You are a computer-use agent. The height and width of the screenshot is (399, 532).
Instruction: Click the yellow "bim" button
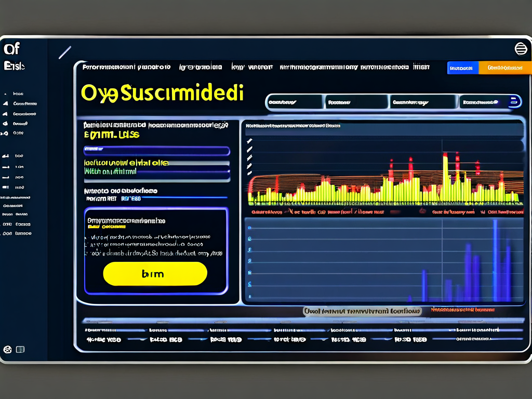tap(155, 274)
